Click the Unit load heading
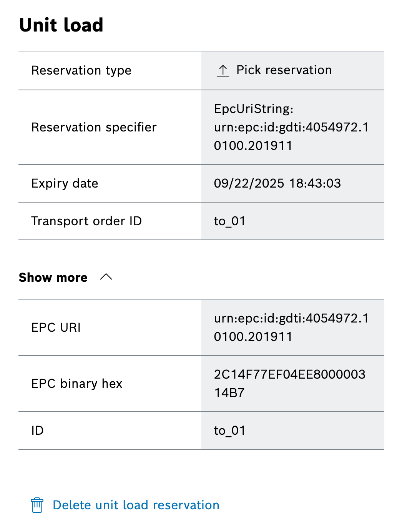 coord(61,25)
